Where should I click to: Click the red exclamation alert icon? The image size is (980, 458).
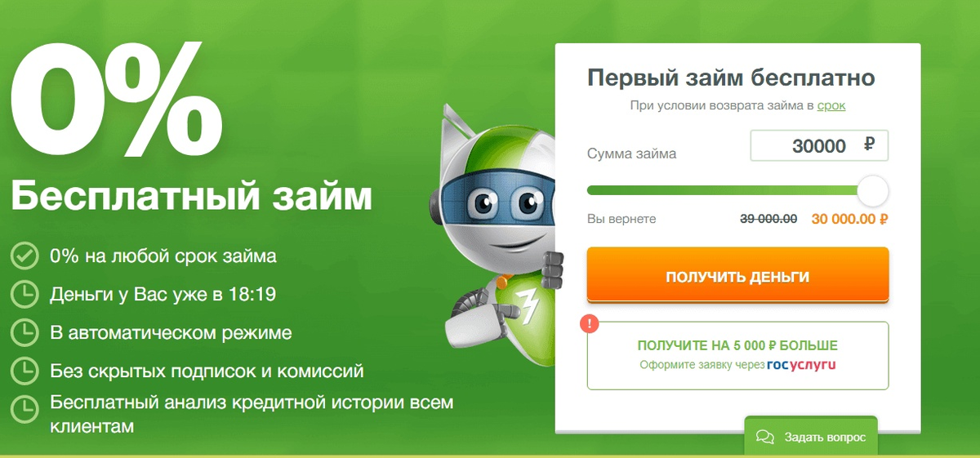pyautogui.click(x=589, y=322)
